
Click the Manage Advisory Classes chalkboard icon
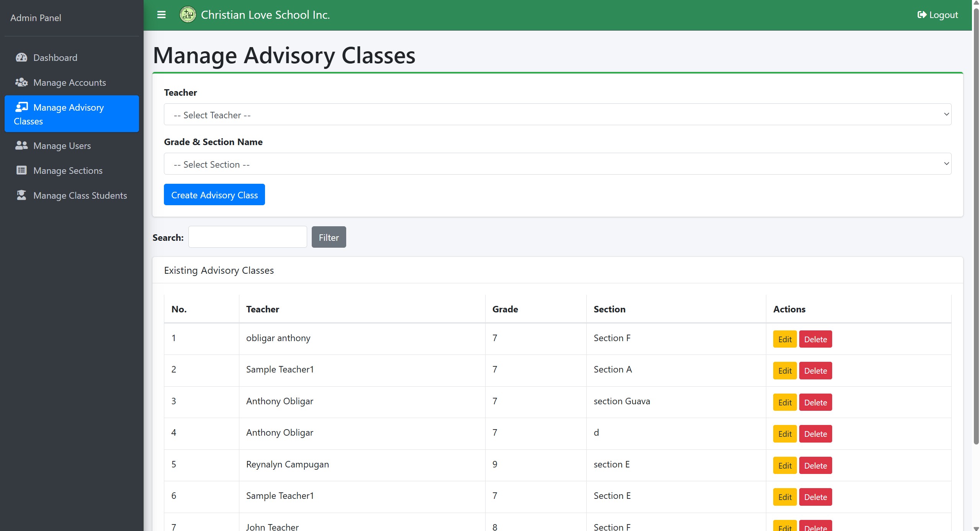tap(21, 107)
